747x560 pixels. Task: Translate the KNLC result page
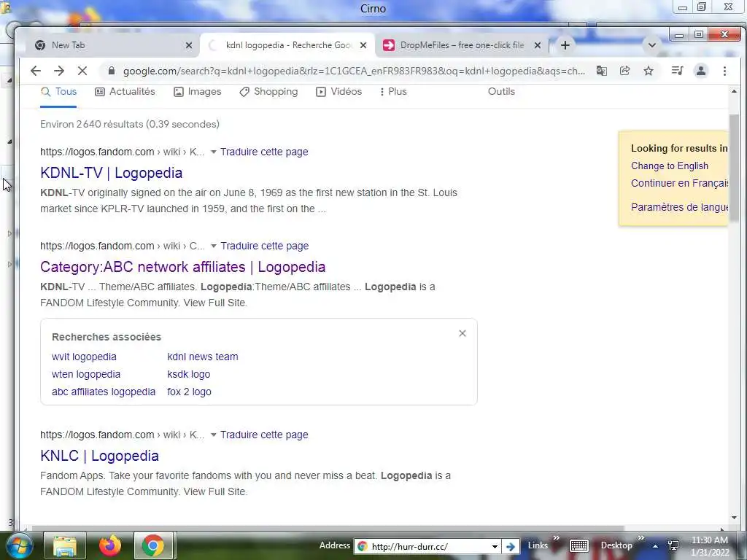pyautogui.click(x=264, y=435)
